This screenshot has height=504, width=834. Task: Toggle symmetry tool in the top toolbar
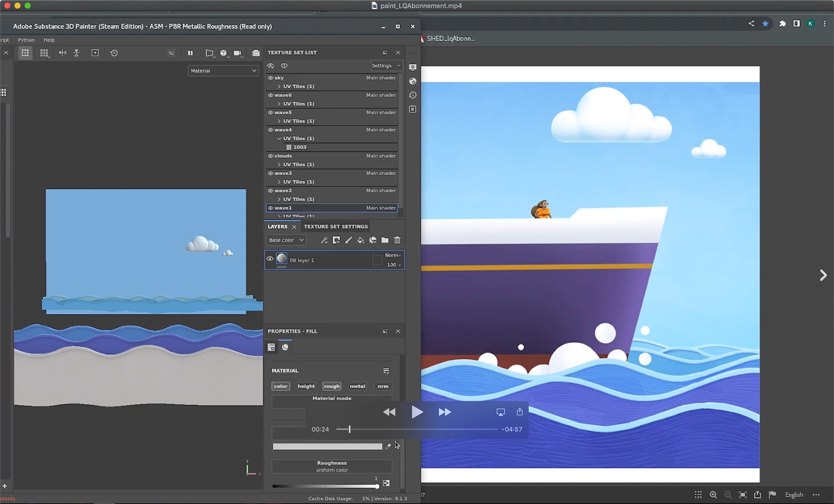[63, 53]
